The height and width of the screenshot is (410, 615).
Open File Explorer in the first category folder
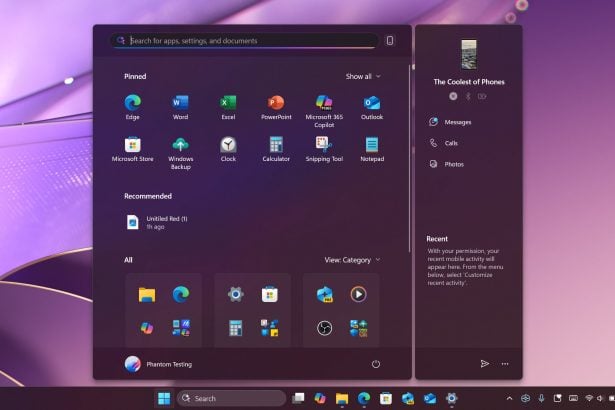147,294
